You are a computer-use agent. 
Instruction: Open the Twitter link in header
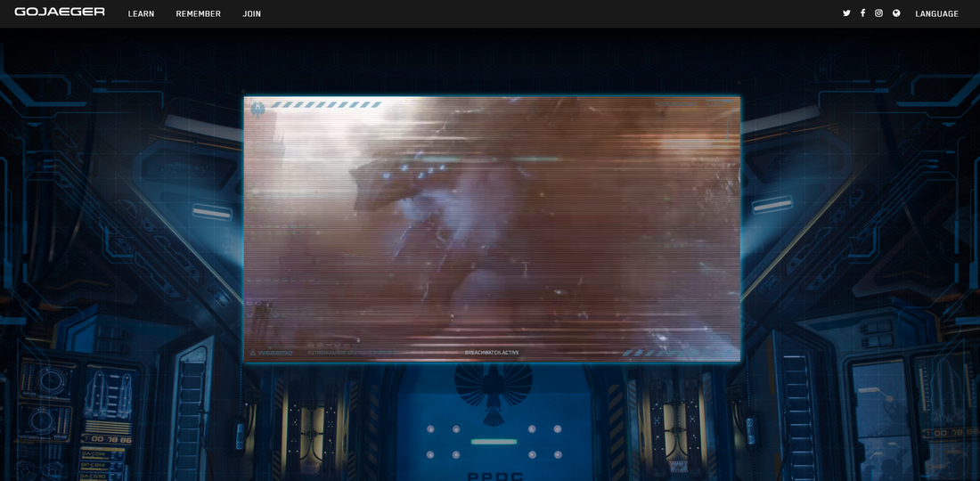(x=846, y=13)
